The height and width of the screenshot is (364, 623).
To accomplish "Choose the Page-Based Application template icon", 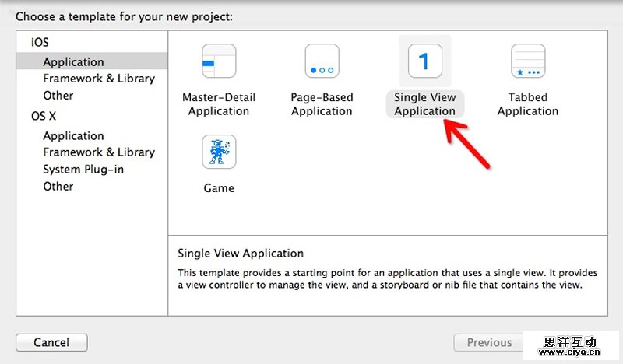I will point(322,61).
